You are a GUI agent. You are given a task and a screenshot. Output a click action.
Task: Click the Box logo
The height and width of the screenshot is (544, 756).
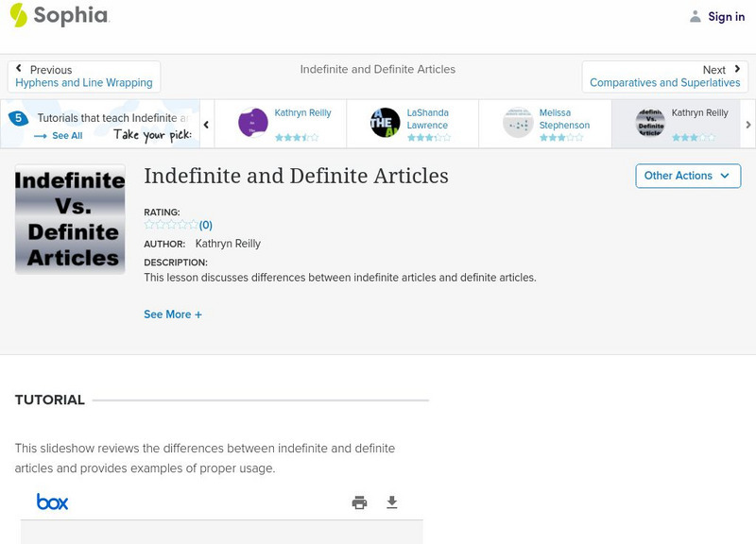pyautogui.click(x=52, y=502)
